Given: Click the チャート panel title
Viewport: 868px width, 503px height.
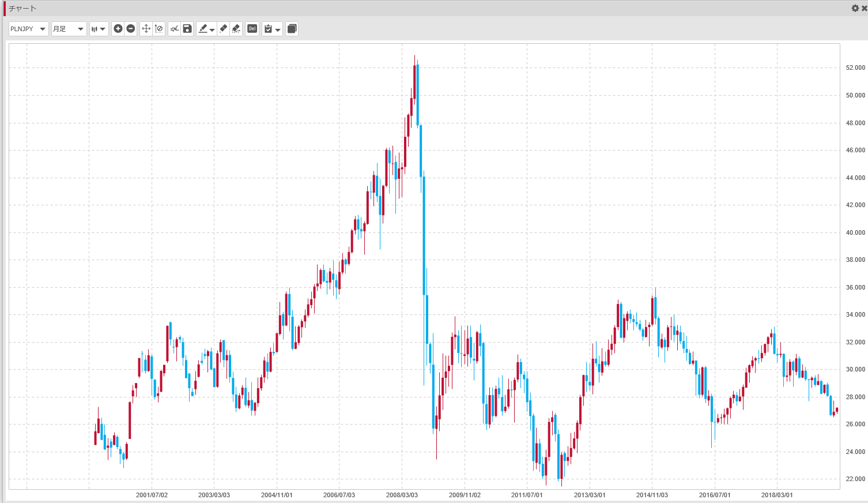Looking at the screenshot, I should click(x=22, y=8).
